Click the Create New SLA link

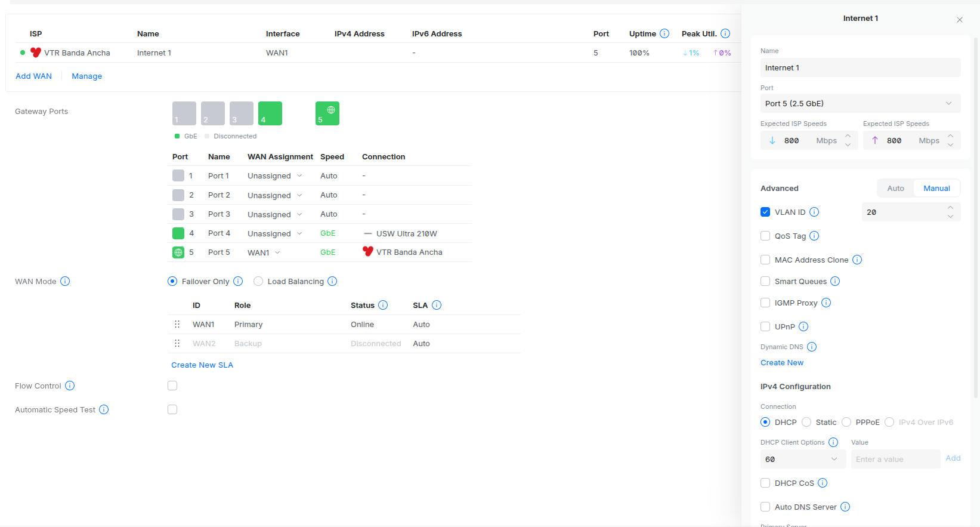point(202,365)
